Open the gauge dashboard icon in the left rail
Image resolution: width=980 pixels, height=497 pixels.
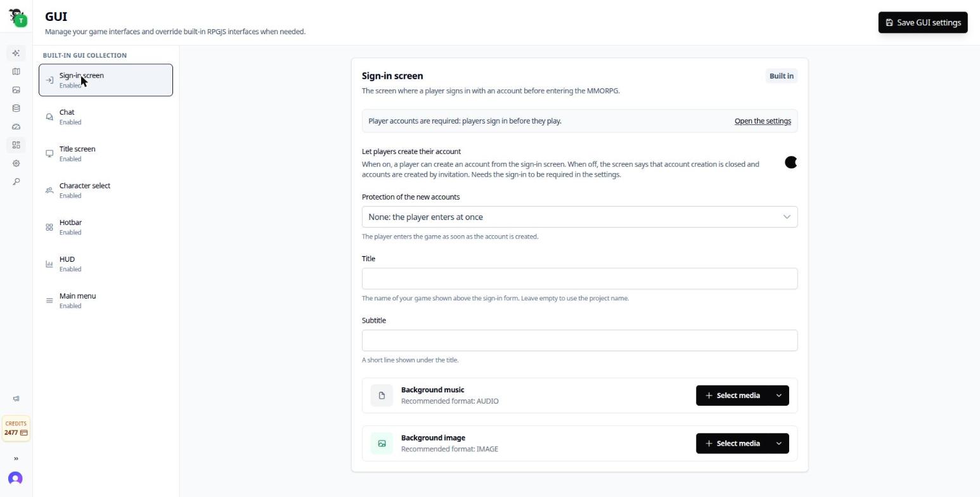[16, 127]
